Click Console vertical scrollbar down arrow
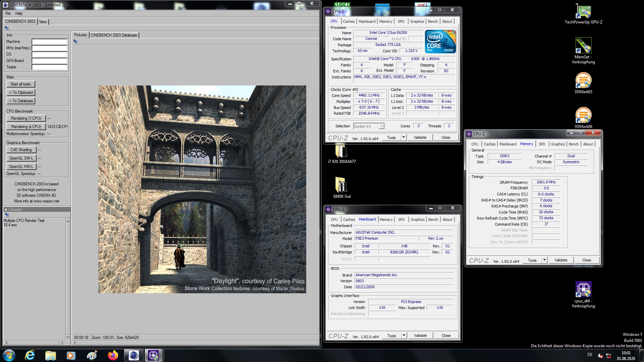The width and height of the screenshot is (644, 362). pos(68,337)
